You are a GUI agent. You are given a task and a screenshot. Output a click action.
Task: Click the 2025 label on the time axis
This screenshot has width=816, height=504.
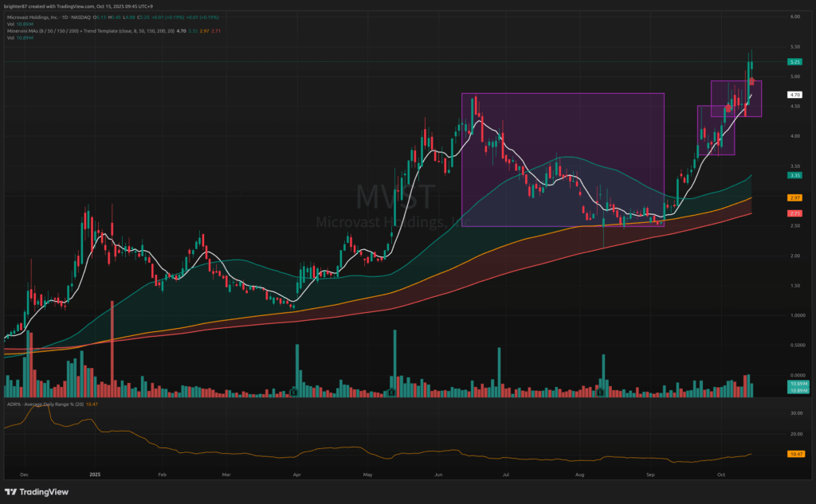click(92, 473)
